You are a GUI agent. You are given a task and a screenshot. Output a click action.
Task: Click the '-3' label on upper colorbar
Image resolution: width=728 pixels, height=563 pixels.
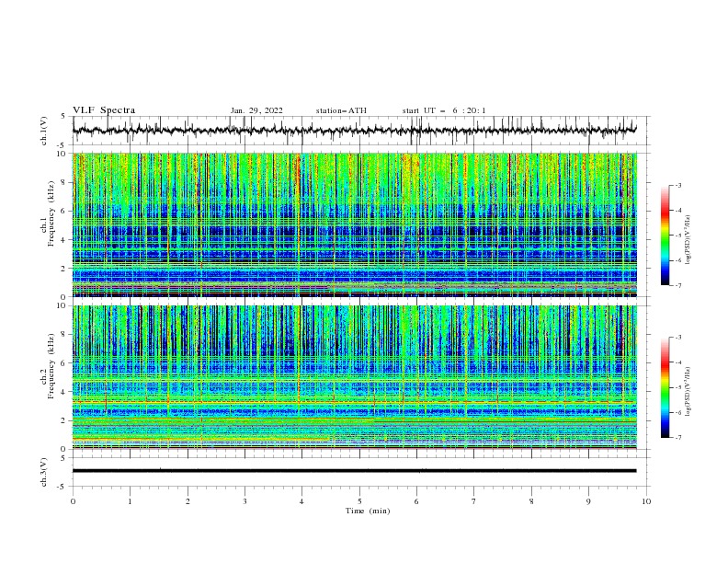[677, 185]
